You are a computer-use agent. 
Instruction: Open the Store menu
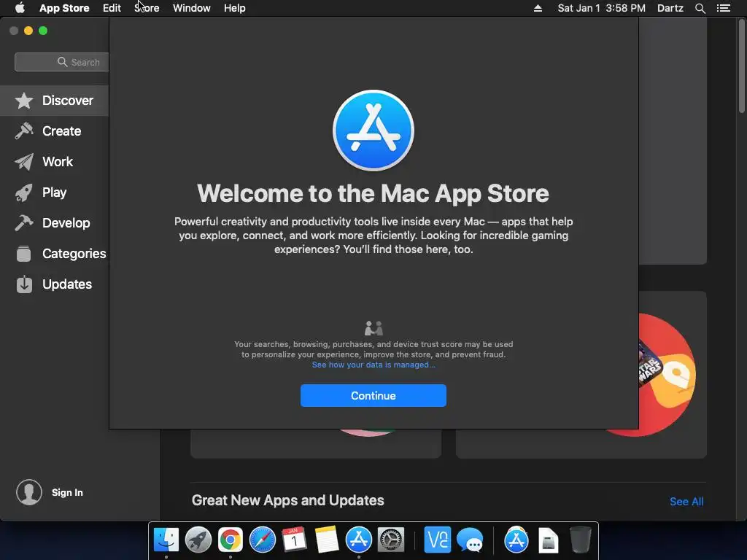click(147, 8)
